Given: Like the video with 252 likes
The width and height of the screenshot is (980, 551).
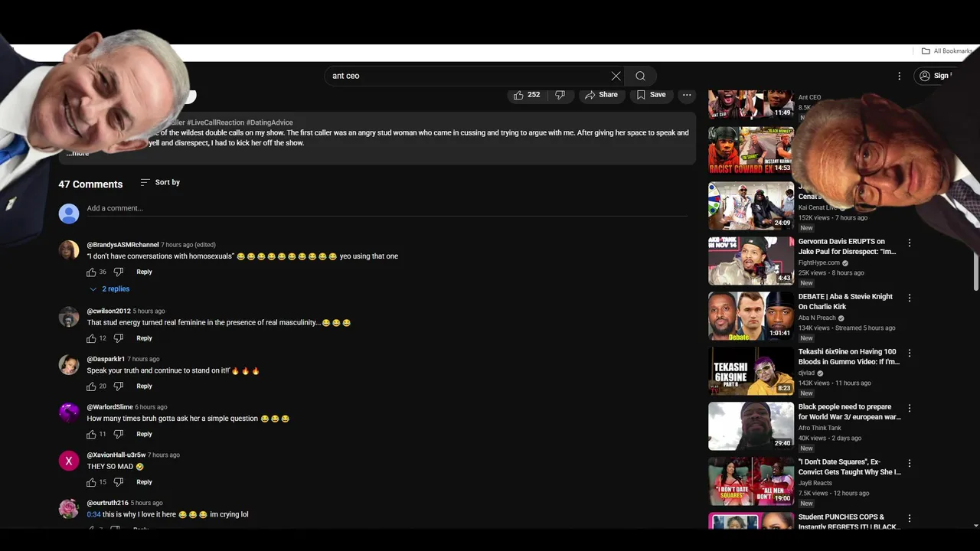Looking at the screenshot, I should tap(527, 95).
